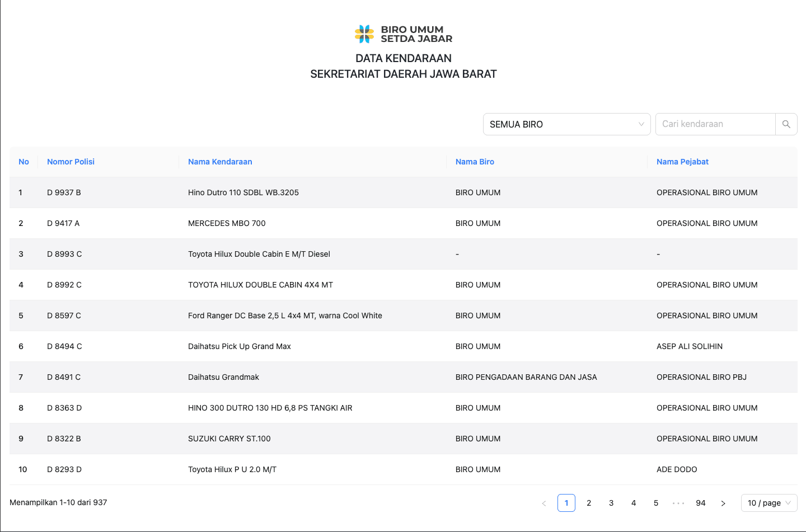Open the SEMUA BIRO dropdown
This screenshot has height=532, width=806.
click(566, 124)
